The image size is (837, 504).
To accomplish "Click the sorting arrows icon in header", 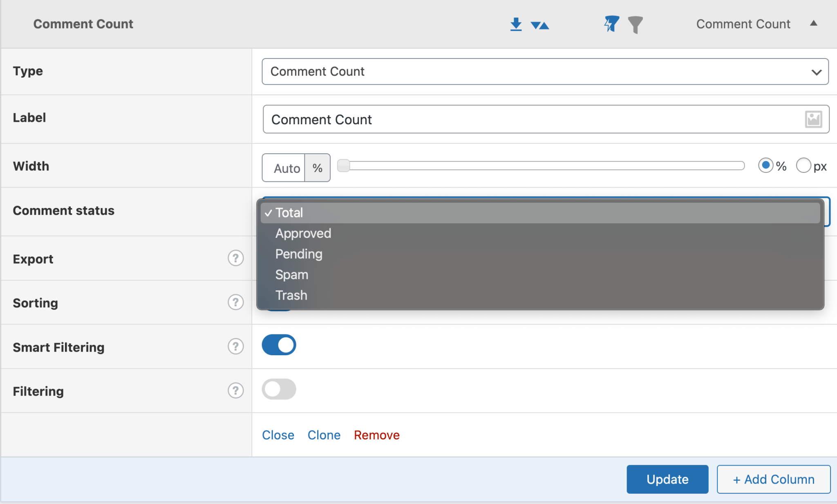I will (539, 25).
